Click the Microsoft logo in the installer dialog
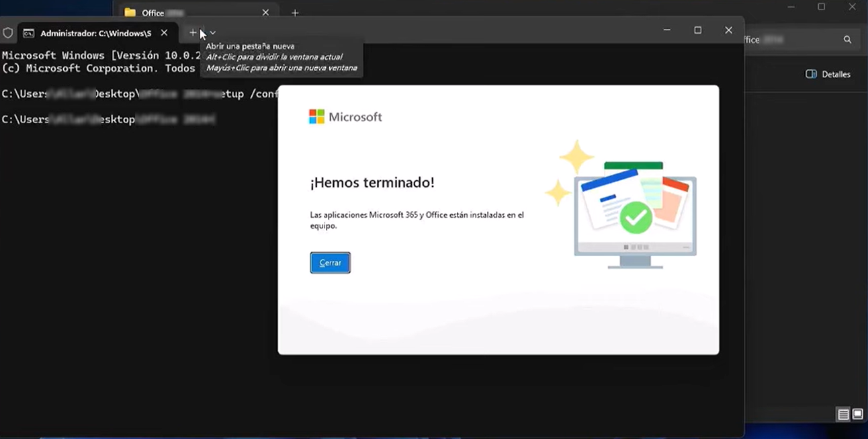The image size is (868, 439). (315, 116)
